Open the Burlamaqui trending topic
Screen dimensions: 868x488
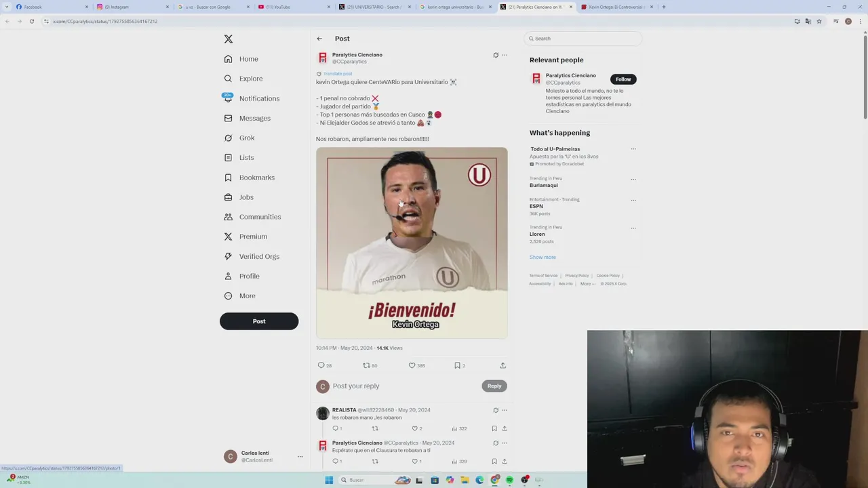coord(544,185)
